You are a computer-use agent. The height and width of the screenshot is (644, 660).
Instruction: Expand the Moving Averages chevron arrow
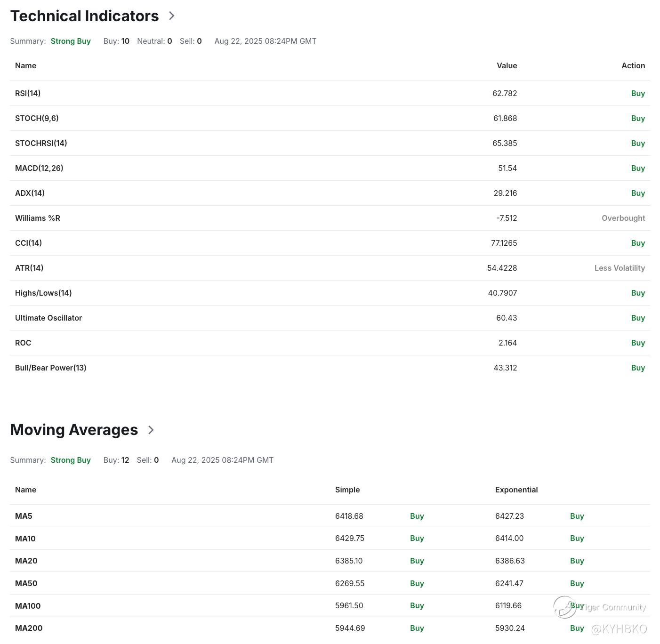pos(151,430)
